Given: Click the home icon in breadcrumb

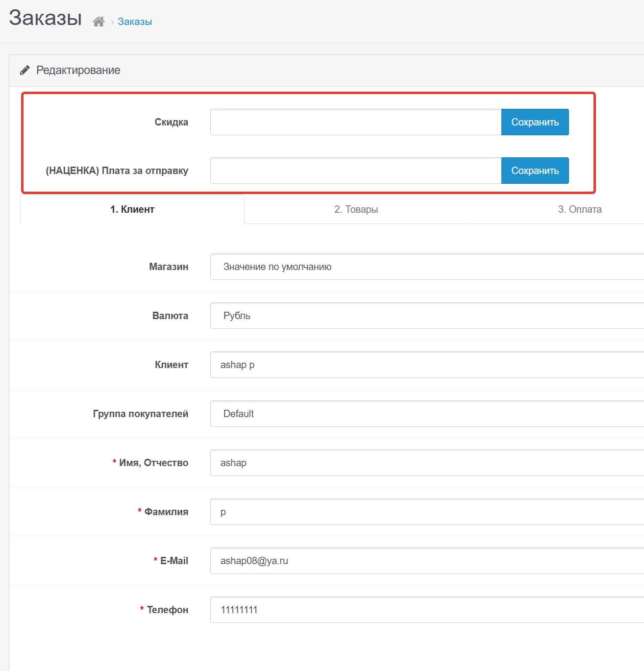Looking at the screenshot, I should point(99,22).
